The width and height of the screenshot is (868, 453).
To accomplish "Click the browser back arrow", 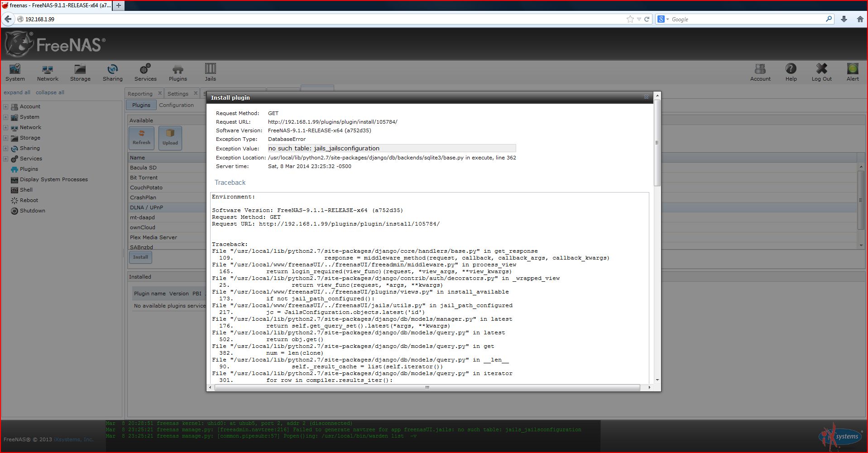I will click(x=8, y=19).
